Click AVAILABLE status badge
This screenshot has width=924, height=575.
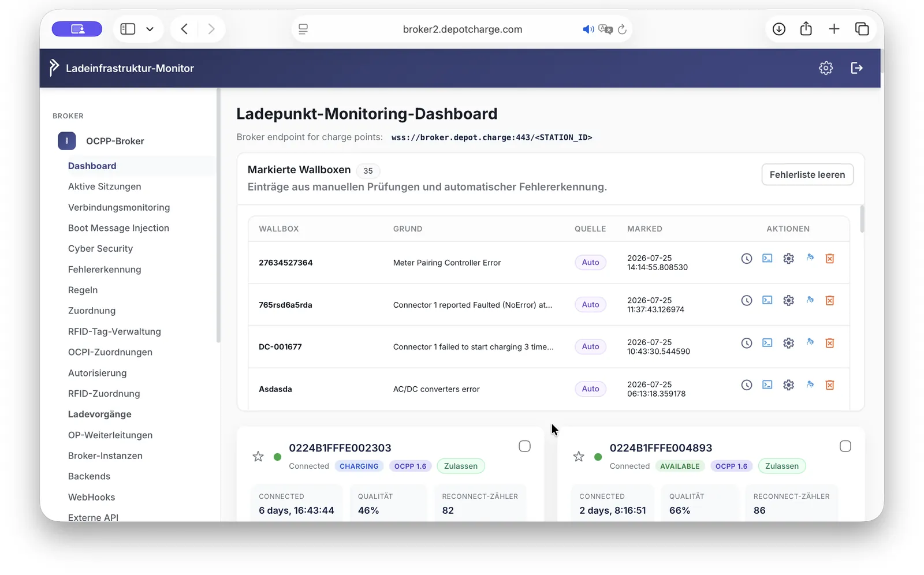pyautogui.click(x=680, y=466)
